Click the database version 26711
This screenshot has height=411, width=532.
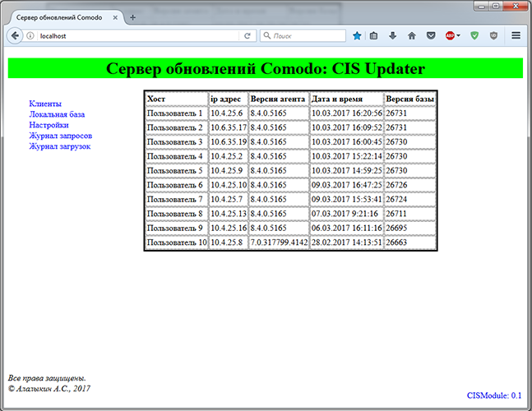[396, 214]
